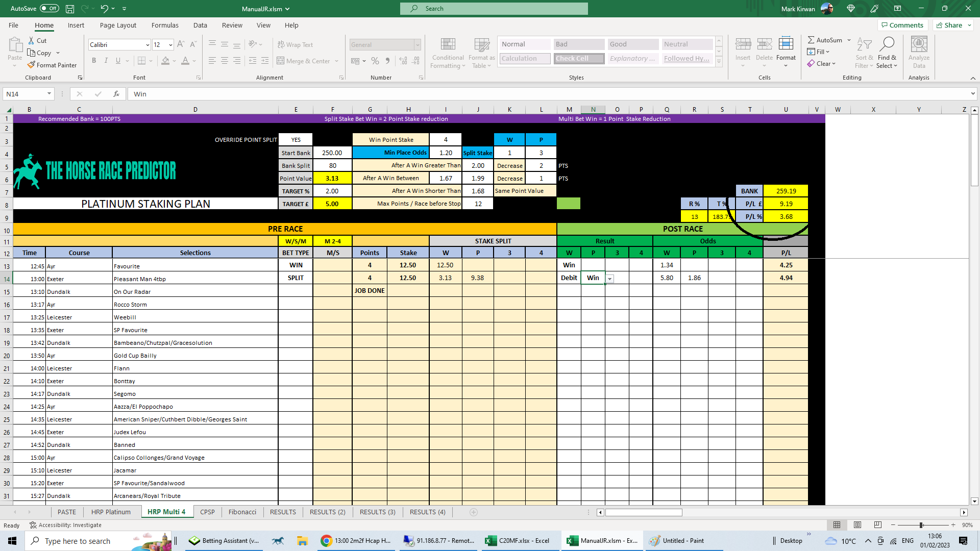Open the Untitled - Paint taskbar item
Viewport: 980px width, 551px height.
[x=684, y=541]
